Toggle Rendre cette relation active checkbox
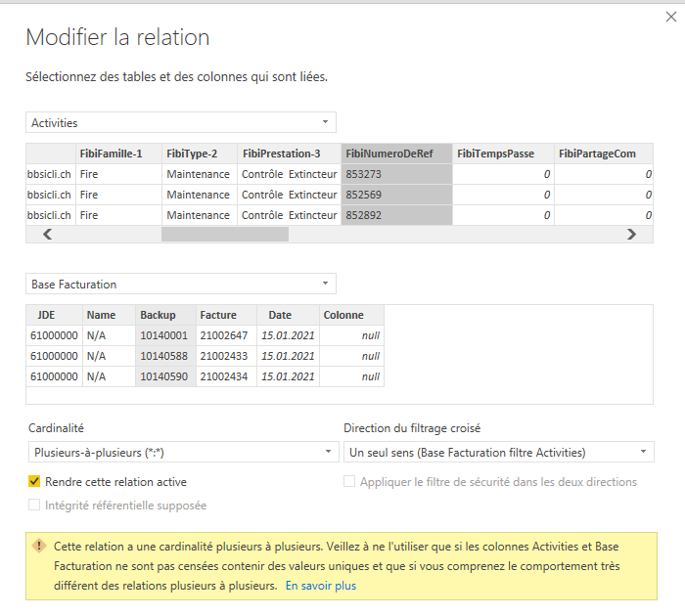This screenshot has width=685, height=616. 34,481
